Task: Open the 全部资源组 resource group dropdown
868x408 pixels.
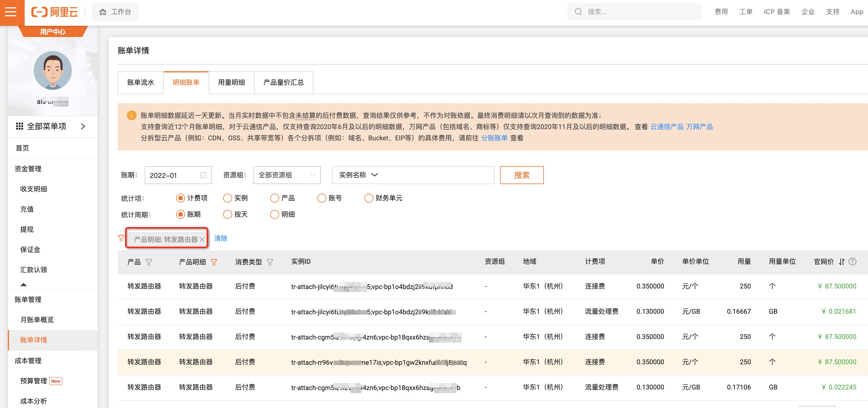Action: point(287,175)
